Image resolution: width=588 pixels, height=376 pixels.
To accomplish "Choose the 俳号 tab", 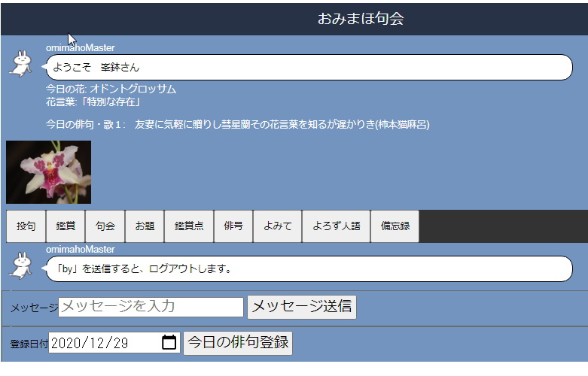I will tap(233, 226).
